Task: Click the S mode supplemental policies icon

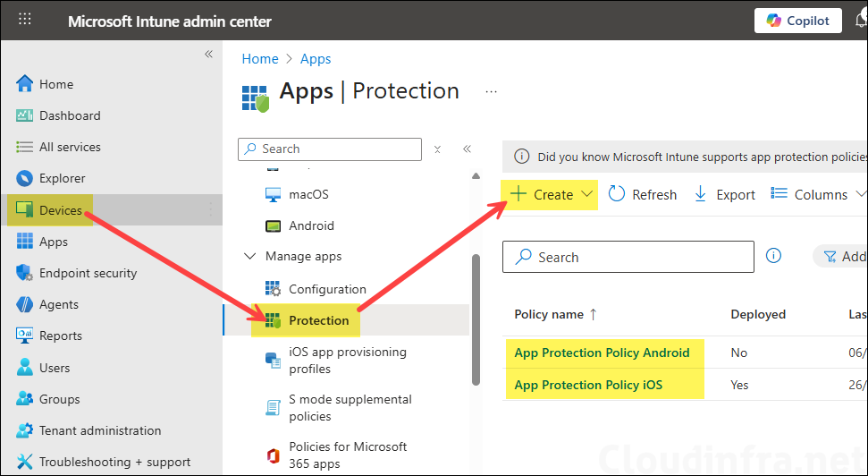Action: click(x=273, y=408)
